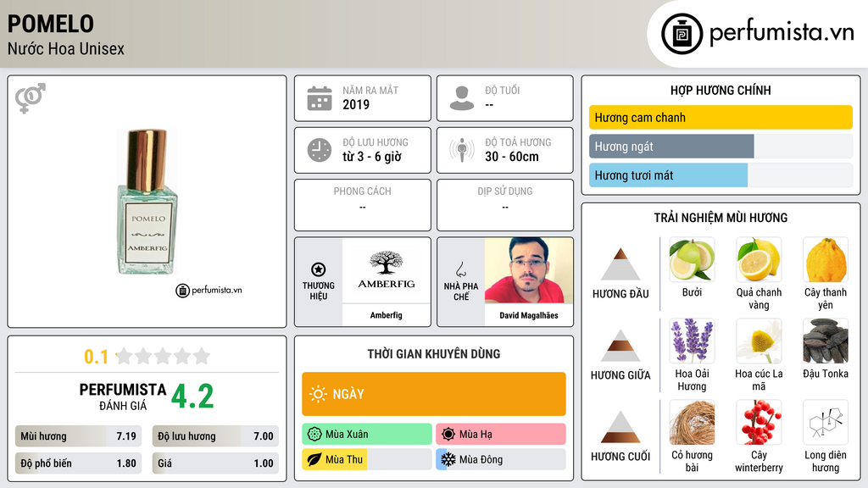Click the perfumista.vn bottle logo icon

coord(682,34)
